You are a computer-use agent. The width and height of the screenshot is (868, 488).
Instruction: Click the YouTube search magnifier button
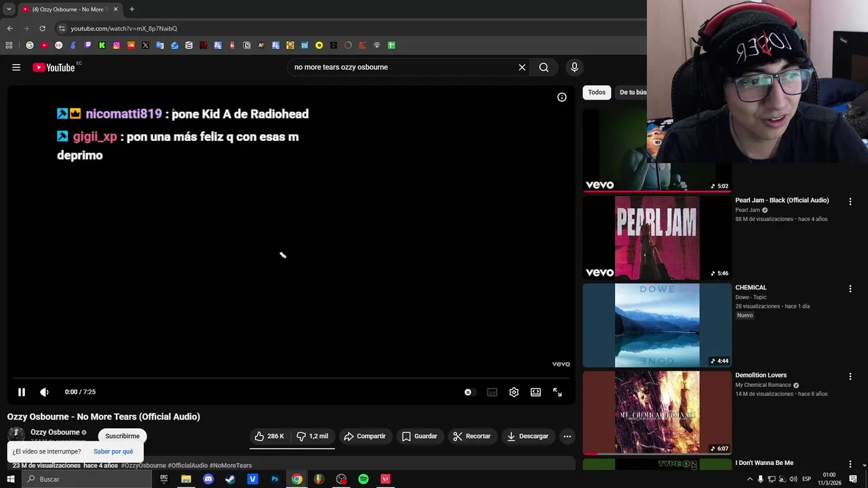(544, 67)
